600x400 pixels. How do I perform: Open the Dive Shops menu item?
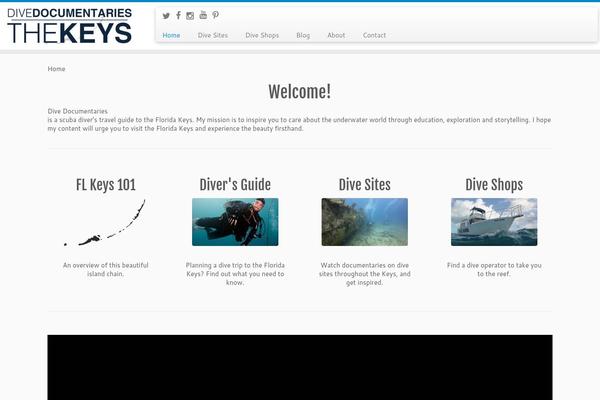[262, 35]
